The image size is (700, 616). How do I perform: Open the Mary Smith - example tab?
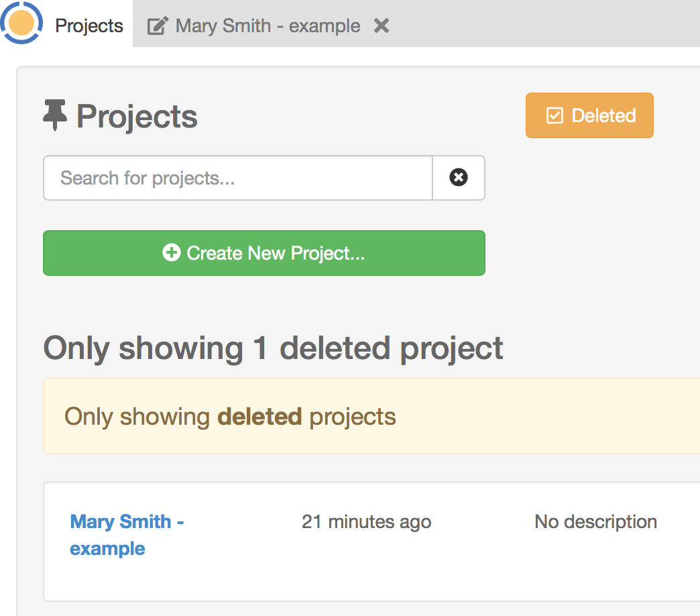(268, 26)
